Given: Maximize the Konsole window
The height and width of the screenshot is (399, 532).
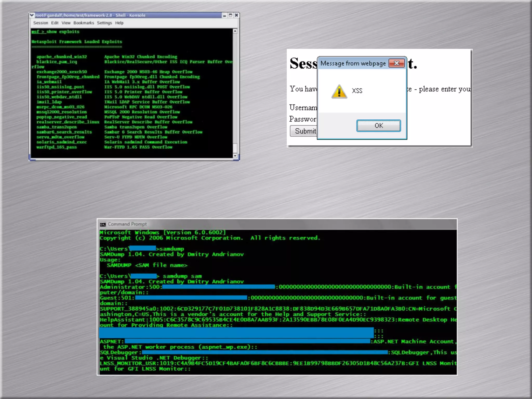Looking at the screenshot, I should [x=230, y=15].
